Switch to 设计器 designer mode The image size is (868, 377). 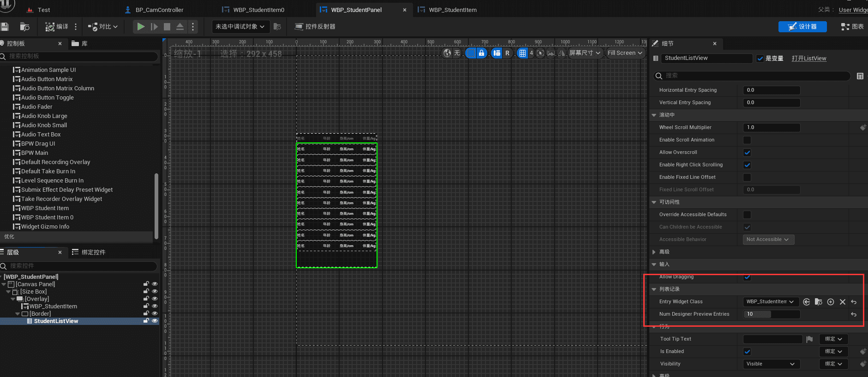pyautogui.click(x=802, y=27)
